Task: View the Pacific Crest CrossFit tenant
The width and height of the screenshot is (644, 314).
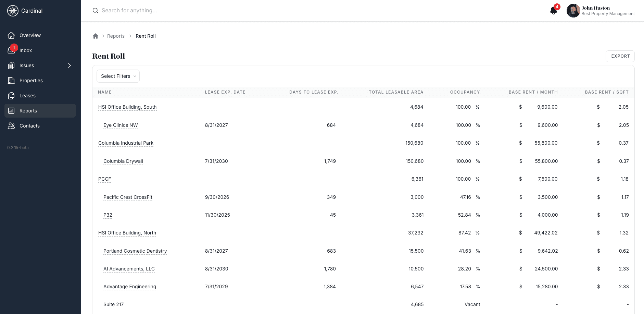Action: point(128,197)
